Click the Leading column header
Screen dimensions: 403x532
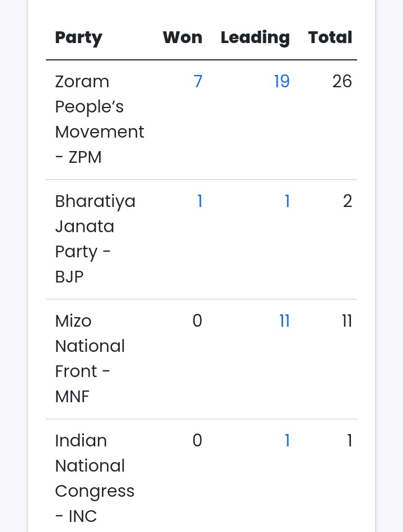pos(255,37)
